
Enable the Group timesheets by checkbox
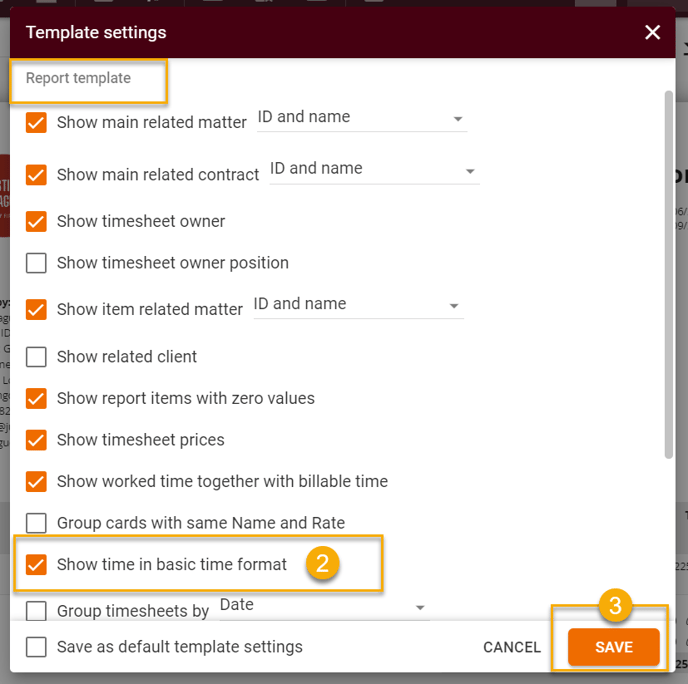click(36, 611)
